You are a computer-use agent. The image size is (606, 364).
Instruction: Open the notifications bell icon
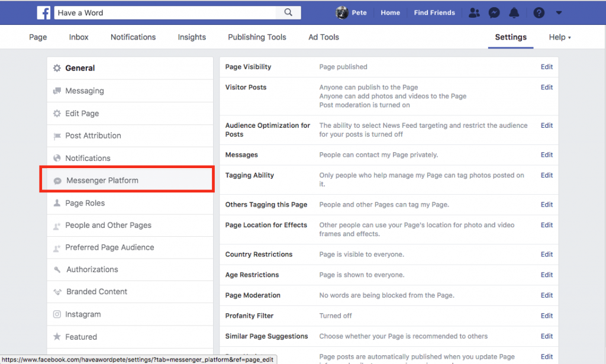click(x=514, y=13)
